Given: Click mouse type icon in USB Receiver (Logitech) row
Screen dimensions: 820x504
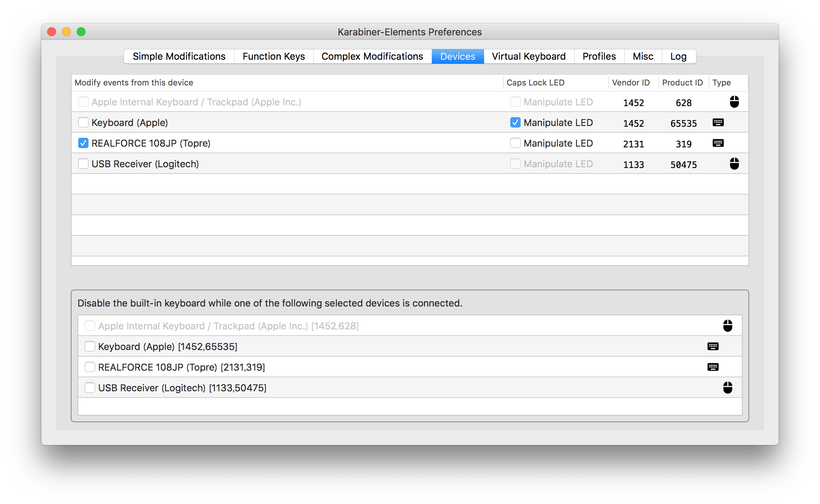Looking at the screenshot, I should [734, 164].
